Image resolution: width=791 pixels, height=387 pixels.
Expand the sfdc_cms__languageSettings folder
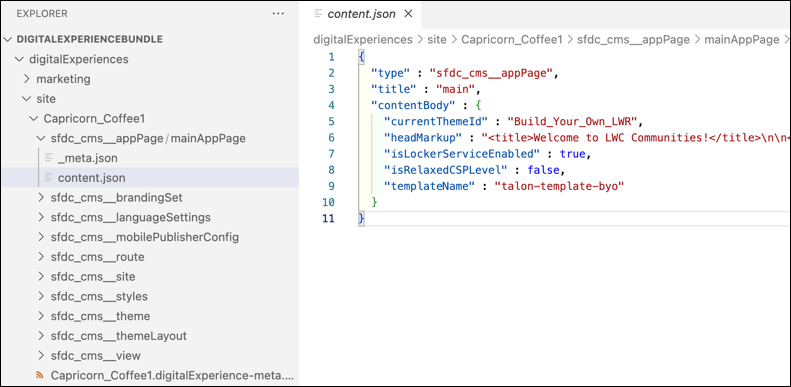pos(41,217)
